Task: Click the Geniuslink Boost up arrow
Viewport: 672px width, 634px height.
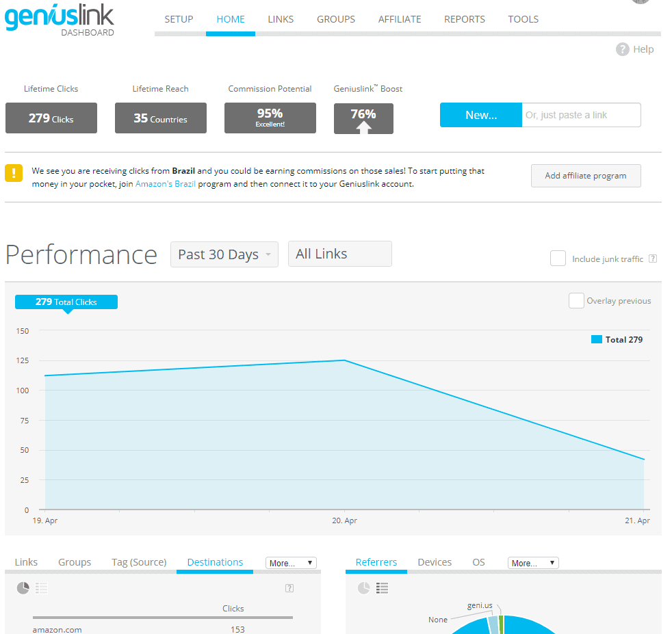Action: 364,127
